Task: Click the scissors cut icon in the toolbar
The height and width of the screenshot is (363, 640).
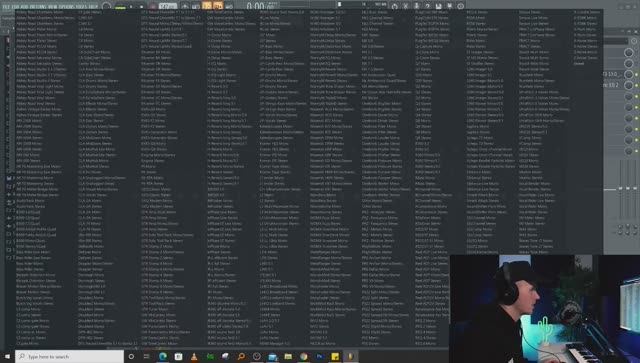Action: (405, 7)
